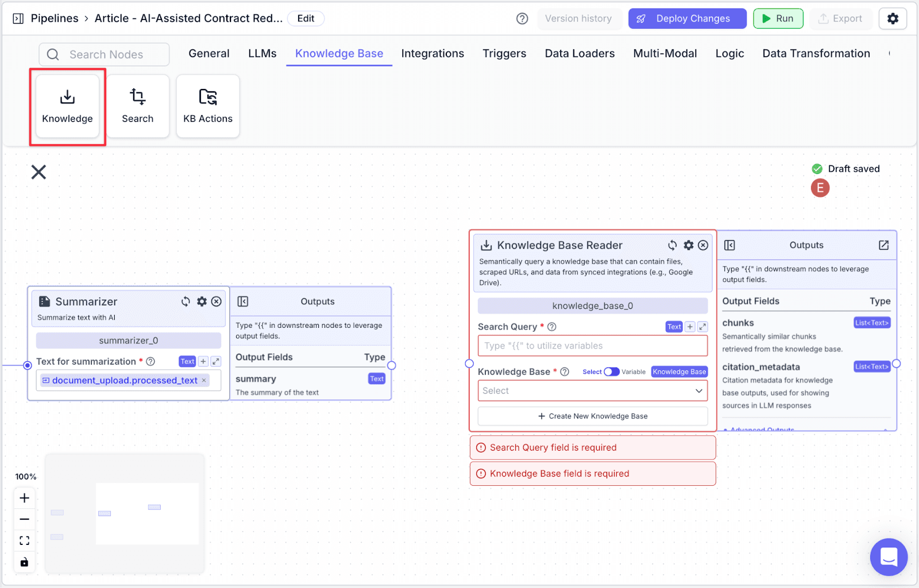Show help for Text for summarization

[x=150, y=361]
